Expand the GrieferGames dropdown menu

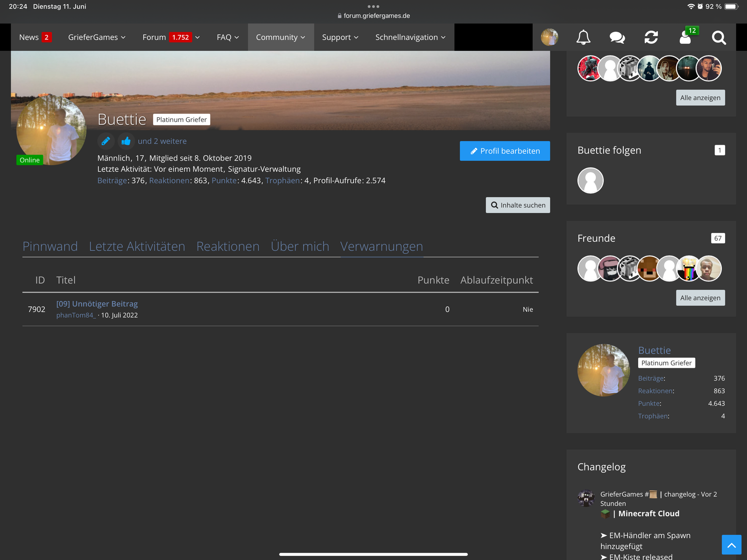(97, 37)
